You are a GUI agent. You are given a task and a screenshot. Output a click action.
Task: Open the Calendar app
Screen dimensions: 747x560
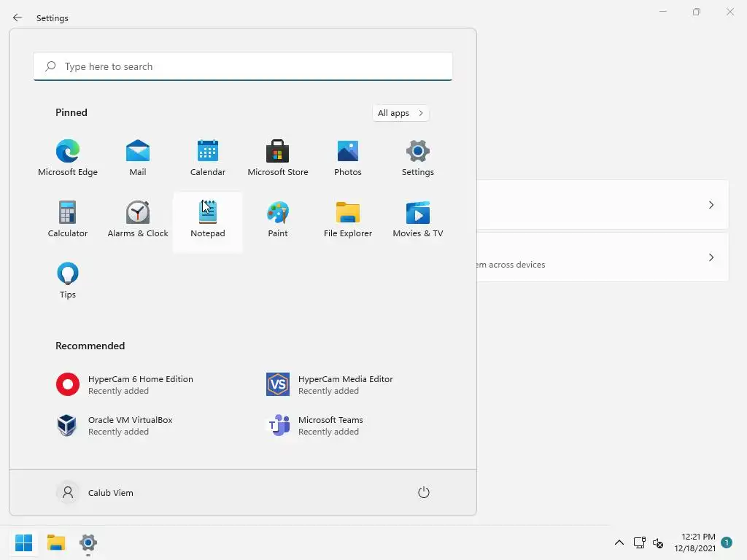tap(208, 158)
